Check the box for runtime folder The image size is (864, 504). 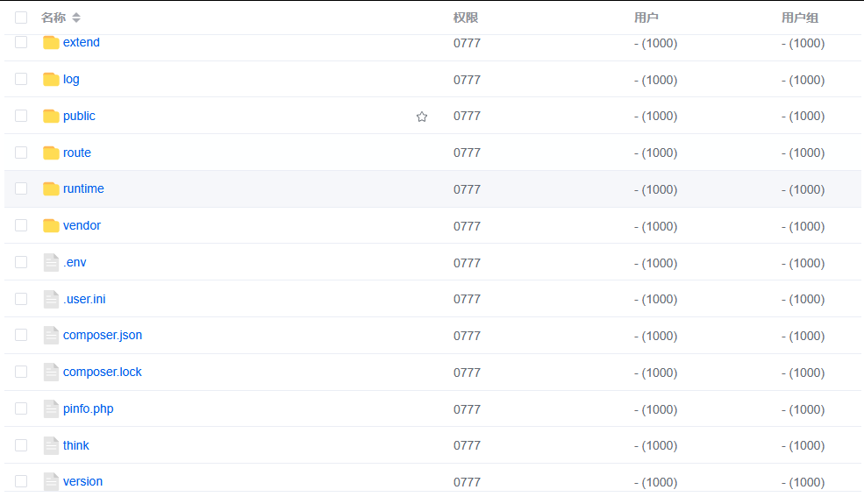[21, 189]
